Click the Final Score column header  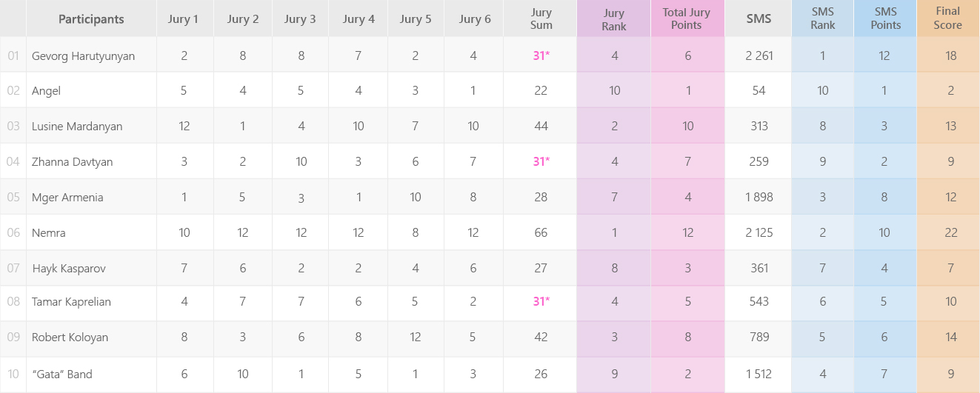947,19
